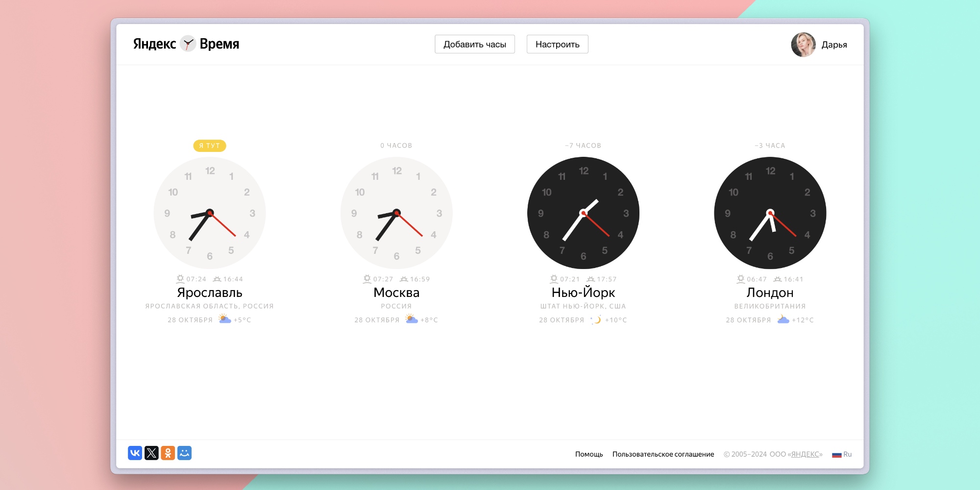Select the Нью-Йорк dark clock face
980x490 pixels.
[583, 213]
